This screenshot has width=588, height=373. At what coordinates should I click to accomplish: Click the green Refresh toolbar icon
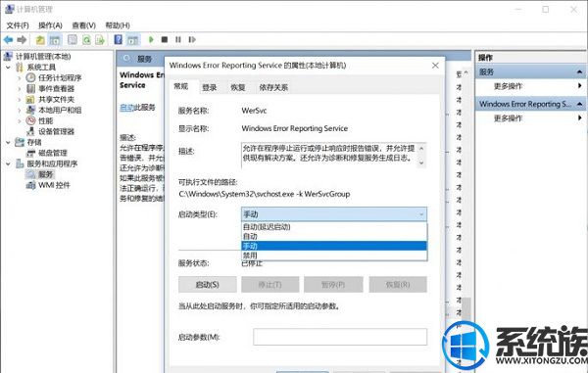pos(86,40)
